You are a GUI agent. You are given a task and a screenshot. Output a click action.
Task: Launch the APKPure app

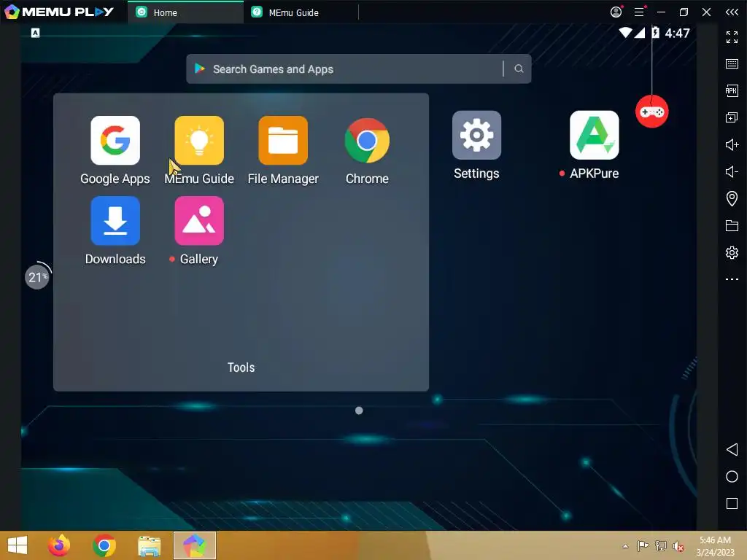594,135
